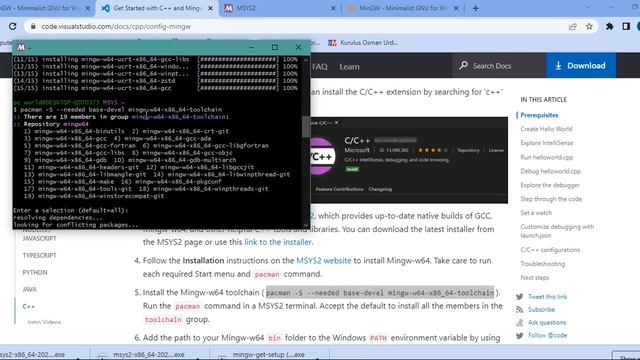Click the lock icon in address bar
The width and height of the screenshot is (640, 360).
[33, 27]
